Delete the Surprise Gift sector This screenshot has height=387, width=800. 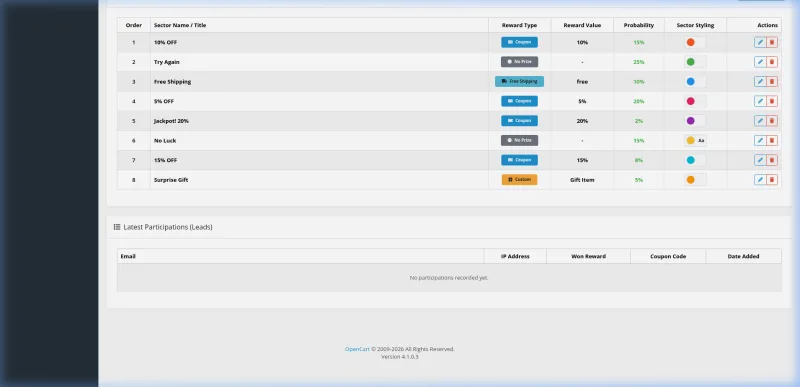coord(772,179)
